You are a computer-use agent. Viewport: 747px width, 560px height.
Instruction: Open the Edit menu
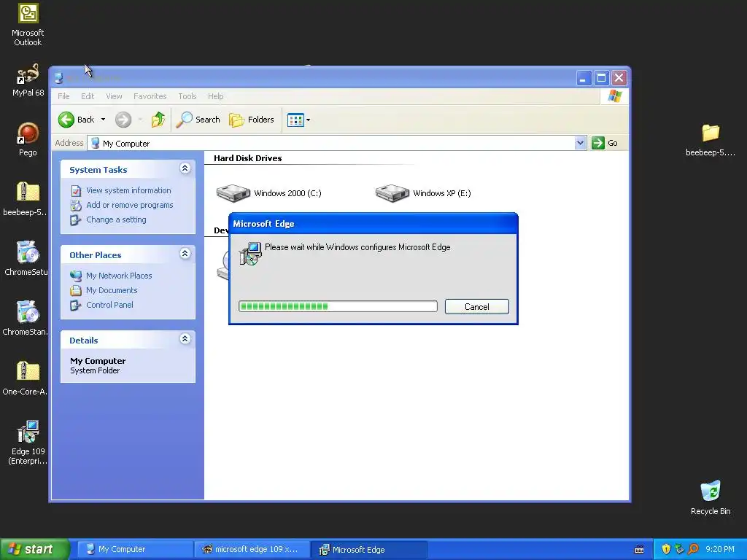click(88, 96)
